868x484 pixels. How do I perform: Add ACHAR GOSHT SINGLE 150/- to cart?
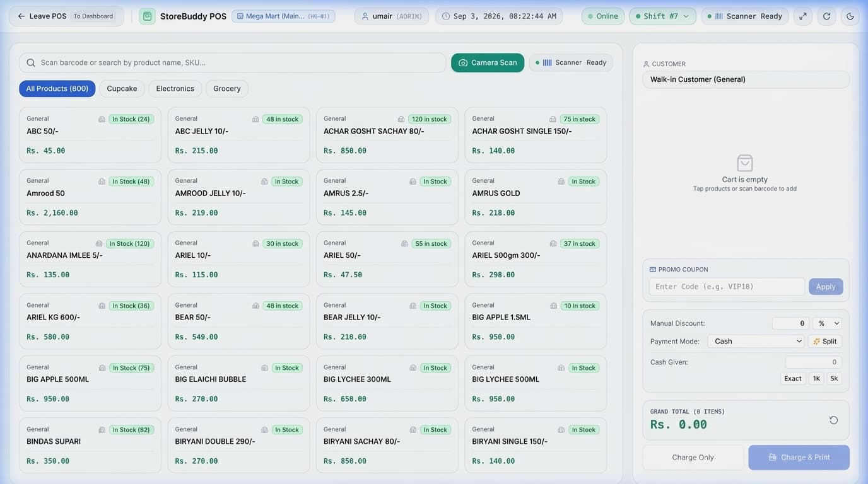coord(536,135)
